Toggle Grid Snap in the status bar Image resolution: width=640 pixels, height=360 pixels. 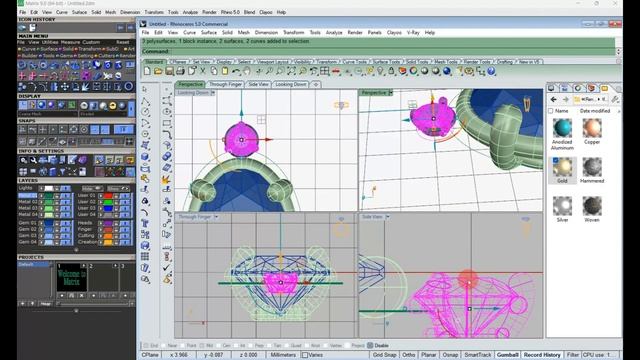[384, 355]
